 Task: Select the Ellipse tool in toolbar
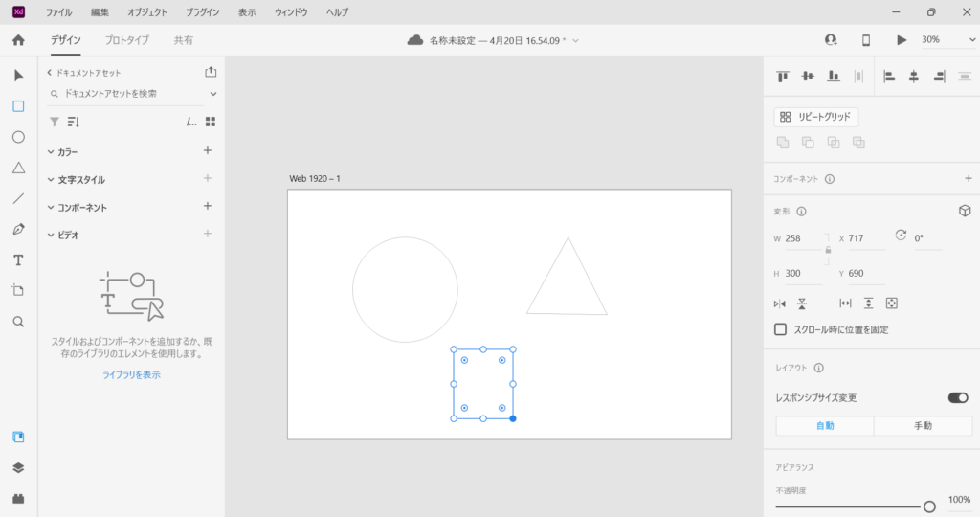pos(18,137)
